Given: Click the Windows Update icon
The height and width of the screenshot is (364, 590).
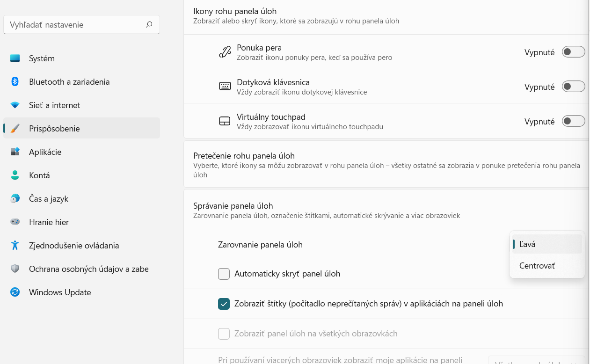Looking at the screenshot, I should click(15, 292).
